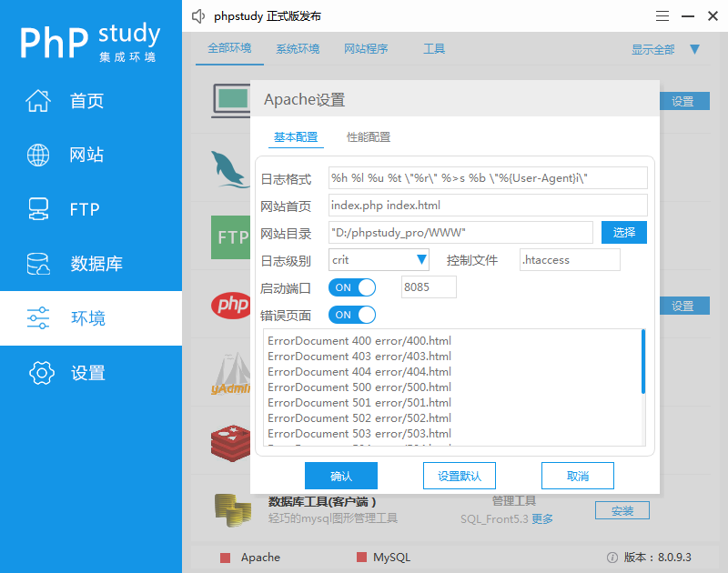This screenshot has width=728, height=573.
Task: Click the ErrorDocument 503 line
Action: pyautogui.click(x=359, y=433)
